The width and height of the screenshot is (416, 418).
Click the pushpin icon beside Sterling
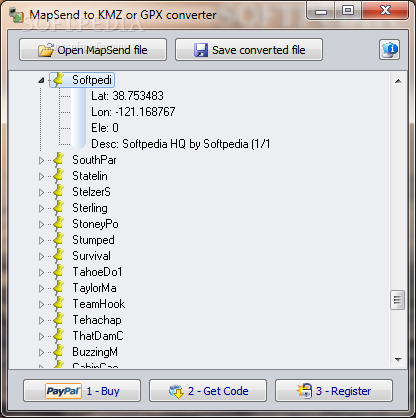pyautogui.click(x=59, y=207)
